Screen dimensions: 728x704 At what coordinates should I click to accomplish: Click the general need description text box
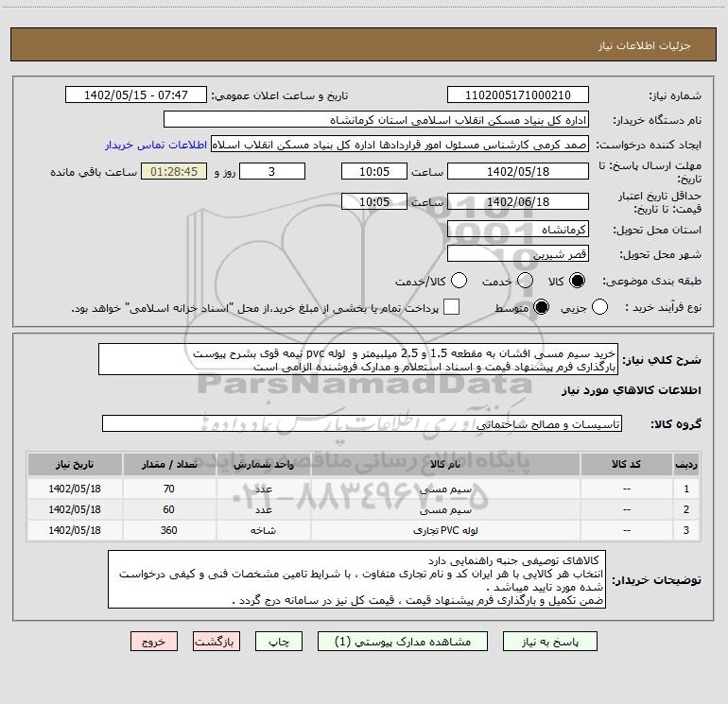click(x=358, y=359)
